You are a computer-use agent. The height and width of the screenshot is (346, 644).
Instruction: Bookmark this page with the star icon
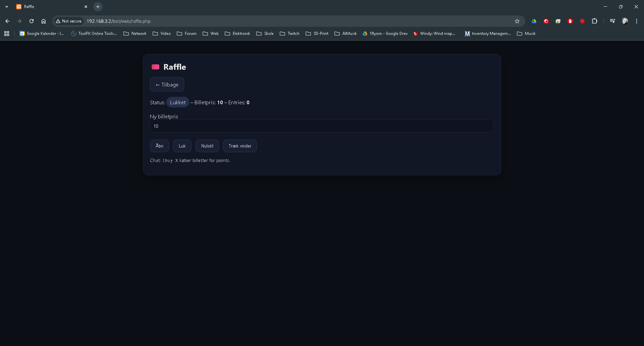[517, 21]
